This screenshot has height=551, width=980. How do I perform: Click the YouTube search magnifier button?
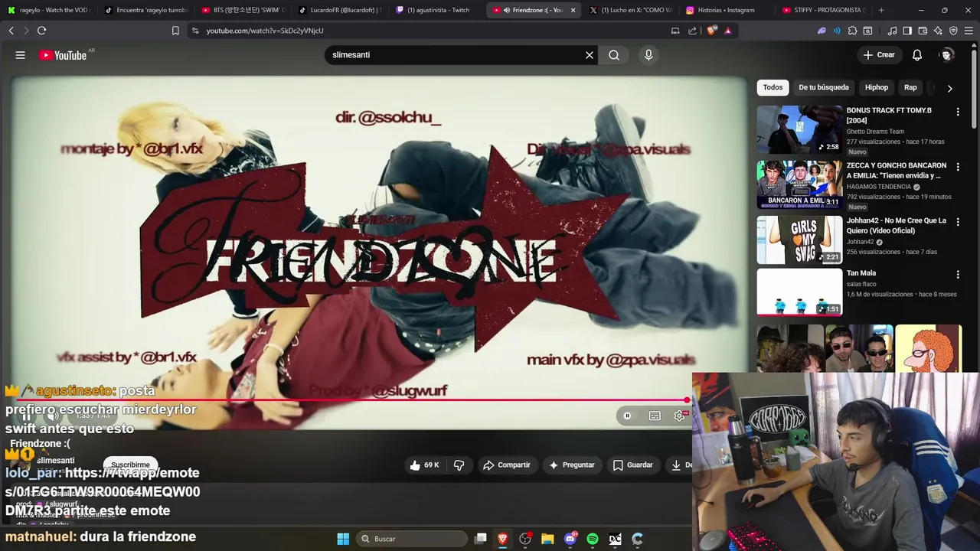pyautogui.click(x=614, y=55)
